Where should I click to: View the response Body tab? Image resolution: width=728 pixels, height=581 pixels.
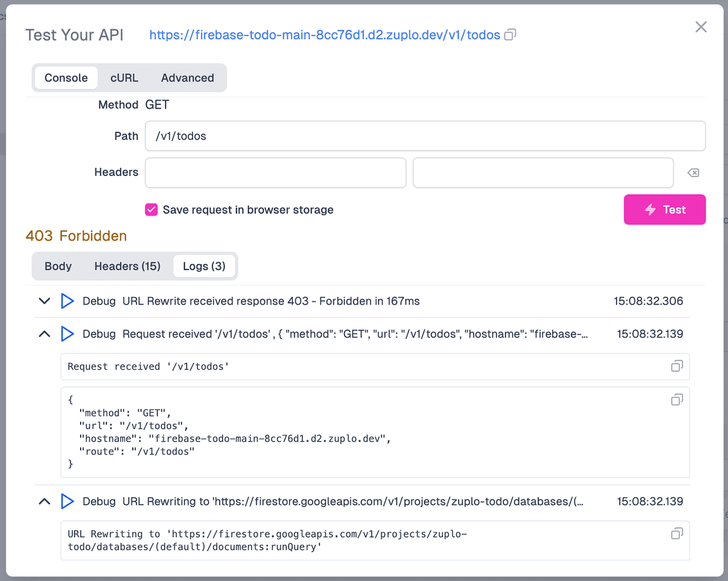58,266
